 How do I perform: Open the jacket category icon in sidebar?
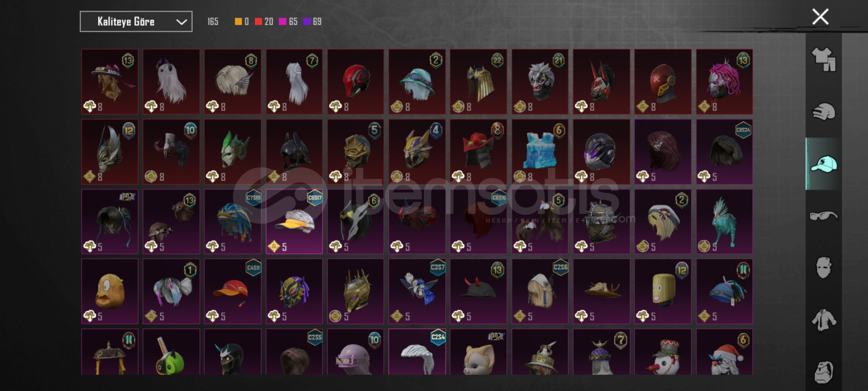coord(824,320)
